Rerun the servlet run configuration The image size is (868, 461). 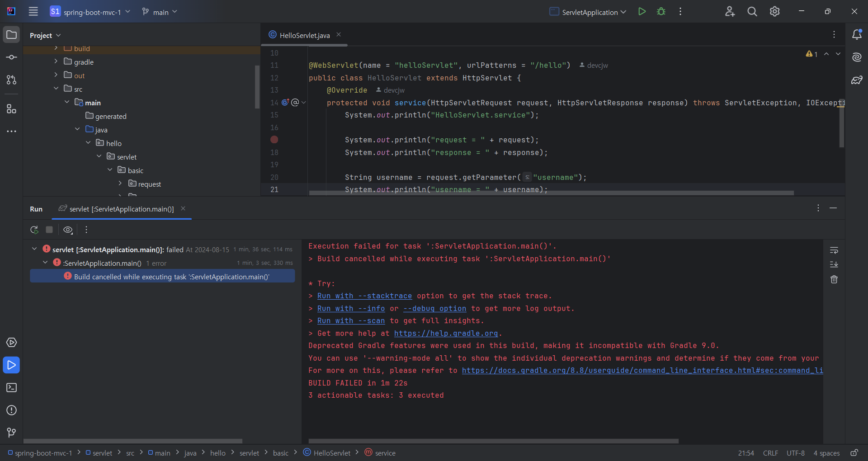pyautogui.click(x=34, y=230)
